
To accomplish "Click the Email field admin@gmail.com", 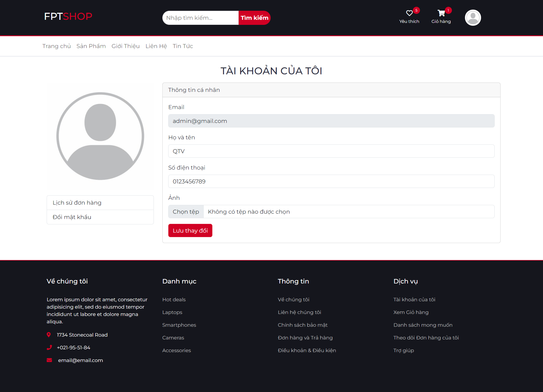I will point(331,121).
